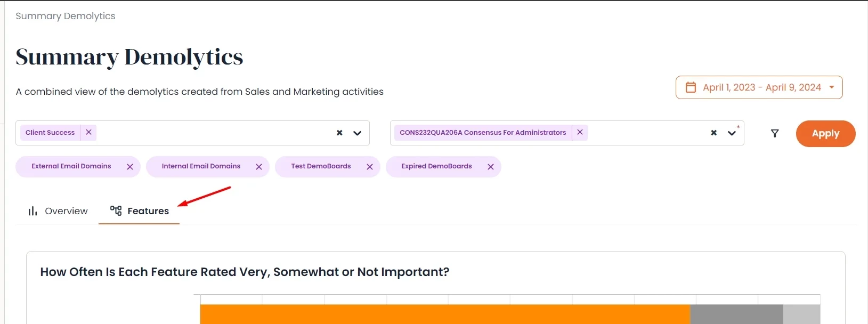Click the dark gray bar segment
This screenshot has width=868, height=324.
(736, 314)
